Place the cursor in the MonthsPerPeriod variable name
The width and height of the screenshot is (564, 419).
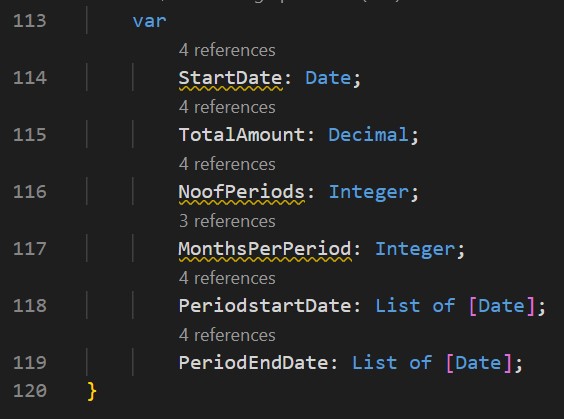click(x=265, y=249)
